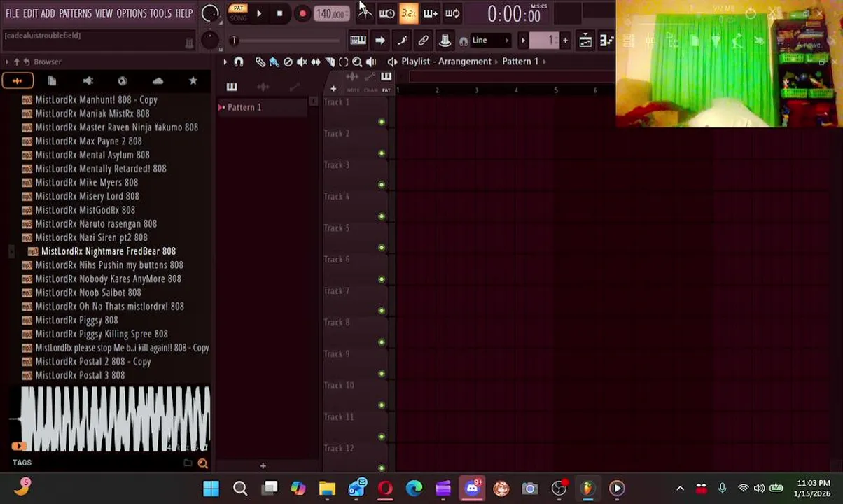Open the PATTERNS menu
Viewport: 843px width, 504px height.
(x=75, y=13)
